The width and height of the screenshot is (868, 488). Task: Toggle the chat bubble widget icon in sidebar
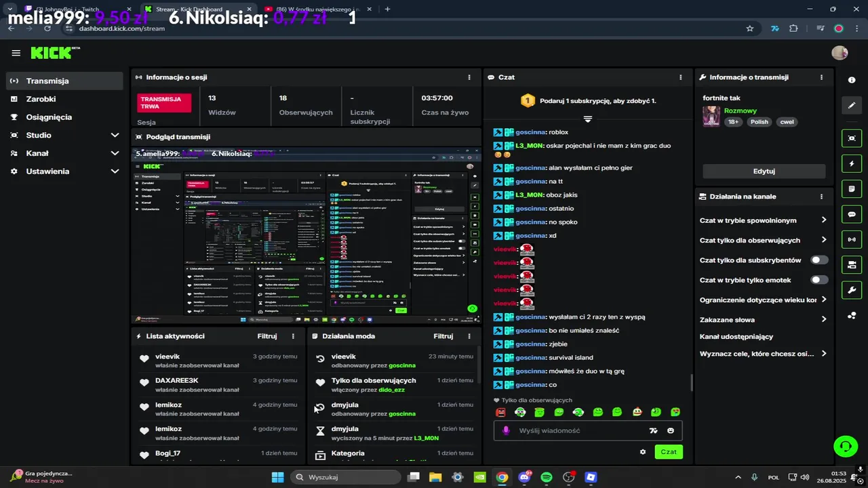852,214
